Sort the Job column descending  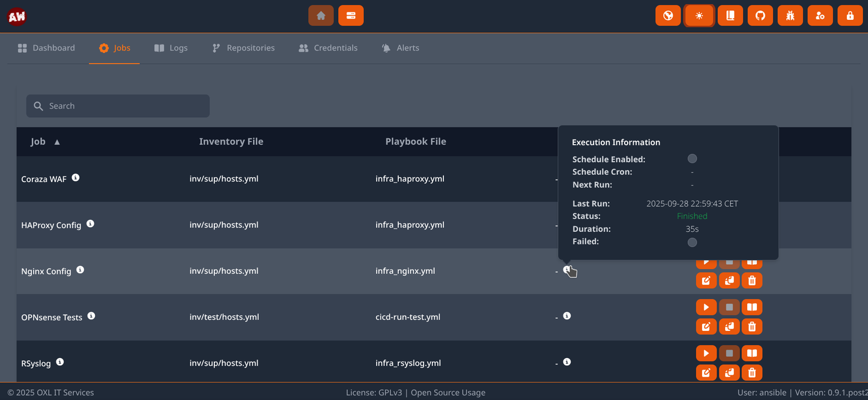click(x=56, y=142)
